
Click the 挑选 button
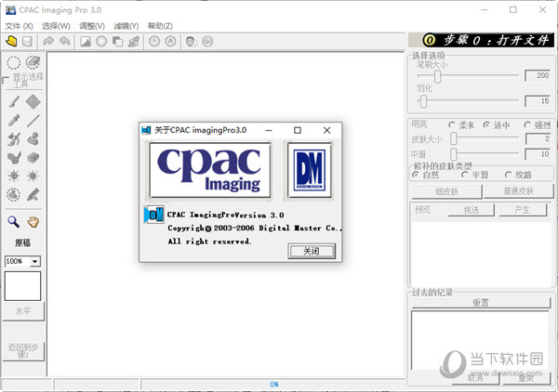click(x=472, y=210)
